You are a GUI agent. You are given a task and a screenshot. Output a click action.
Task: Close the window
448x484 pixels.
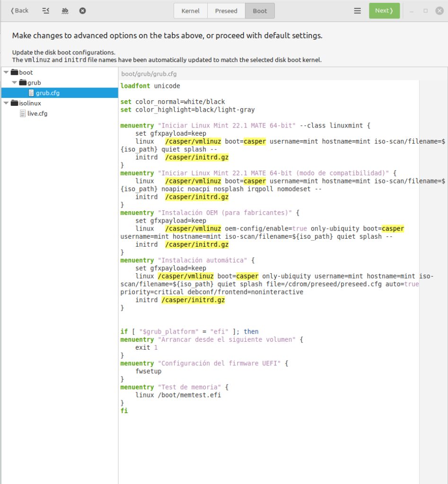pyautogui.click(x=439, y=11)
